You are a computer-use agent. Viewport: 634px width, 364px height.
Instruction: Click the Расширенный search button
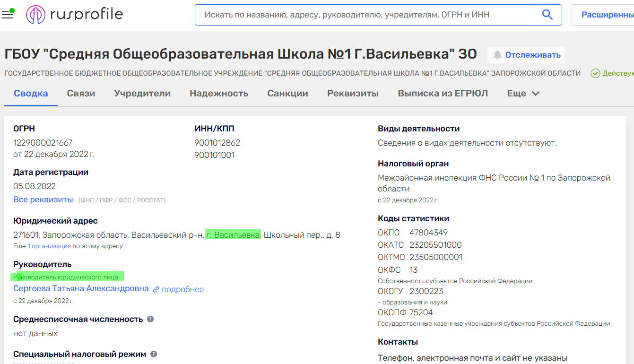[607, 15]
